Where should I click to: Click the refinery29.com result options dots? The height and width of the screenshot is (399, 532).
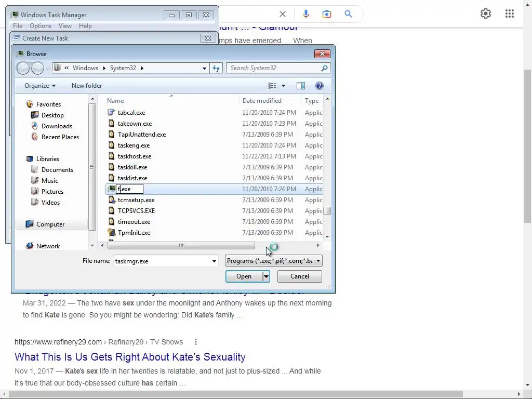pos(196,342)
